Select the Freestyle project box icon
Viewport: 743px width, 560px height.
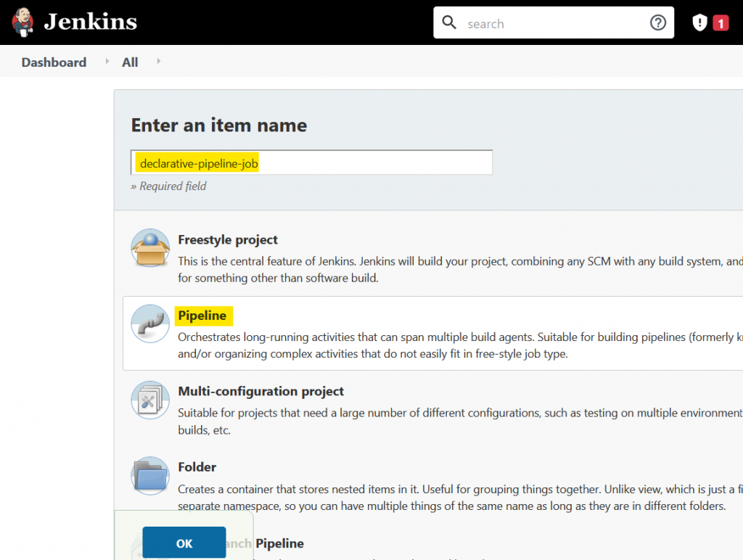click(x=150, y=248)
